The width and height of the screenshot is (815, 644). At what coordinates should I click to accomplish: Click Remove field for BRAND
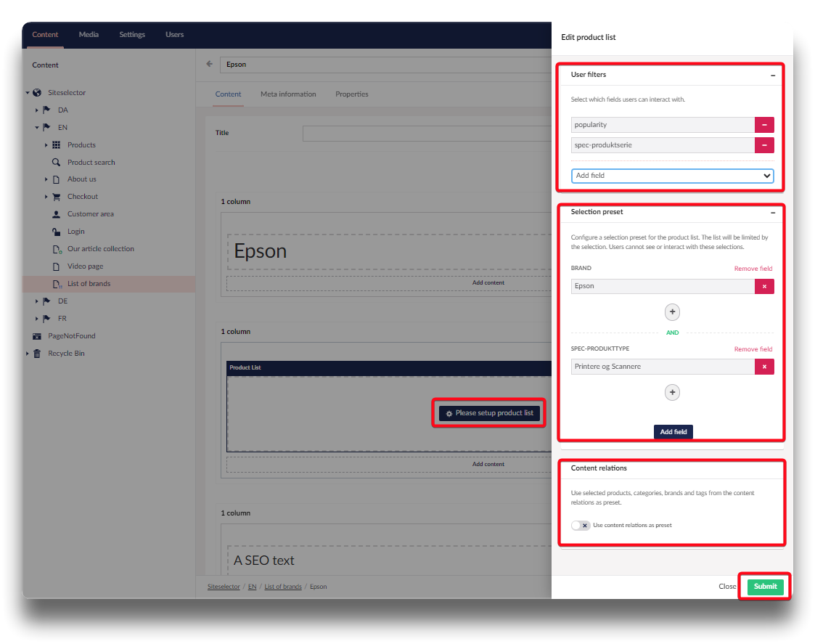[753, 269]
